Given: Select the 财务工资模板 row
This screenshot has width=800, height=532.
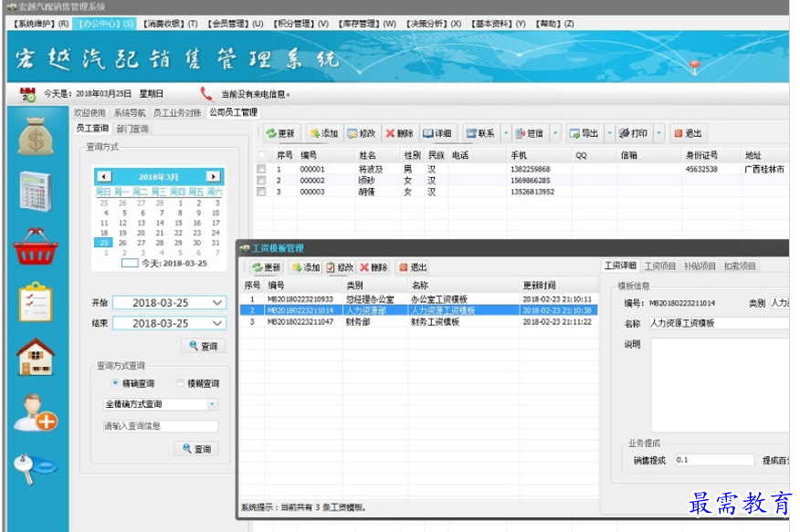Looking at the screenshot, I should pos(418,321).
